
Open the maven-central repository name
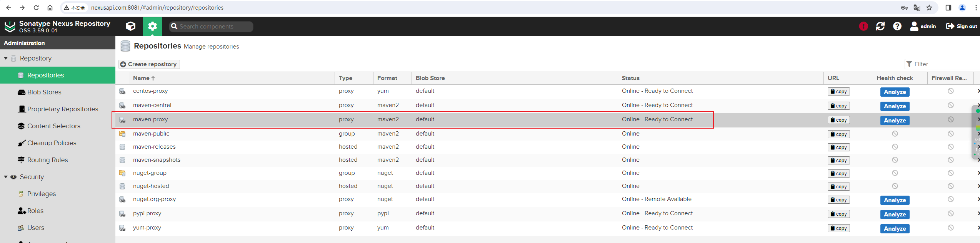(152, 105)
